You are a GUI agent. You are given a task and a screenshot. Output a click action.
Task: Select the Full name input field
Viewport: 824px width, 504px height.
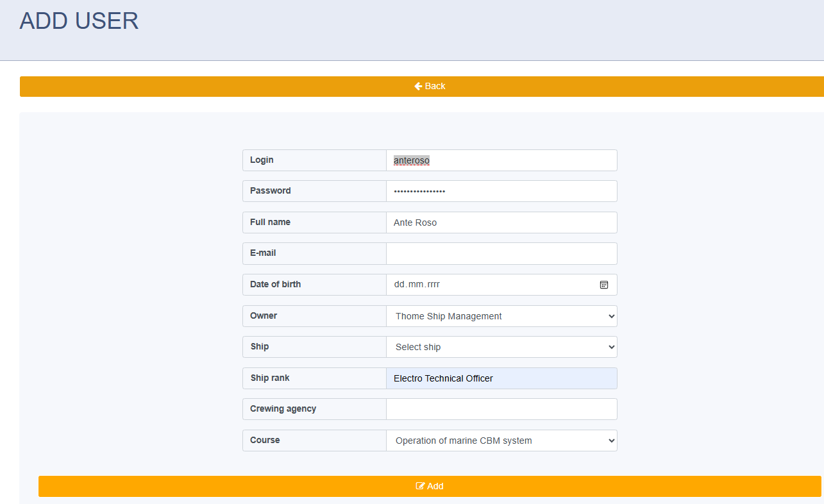[501, 223]
